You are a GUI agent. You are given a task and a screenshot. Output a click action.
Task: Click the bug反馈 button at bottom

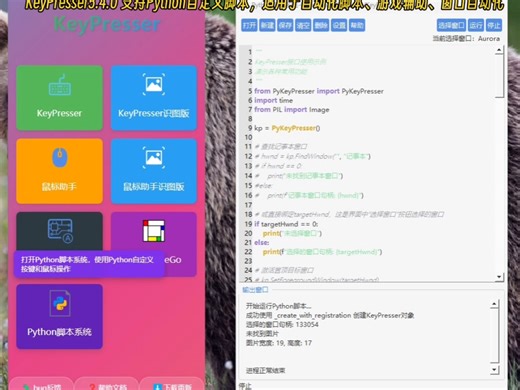tap(41, 384)
